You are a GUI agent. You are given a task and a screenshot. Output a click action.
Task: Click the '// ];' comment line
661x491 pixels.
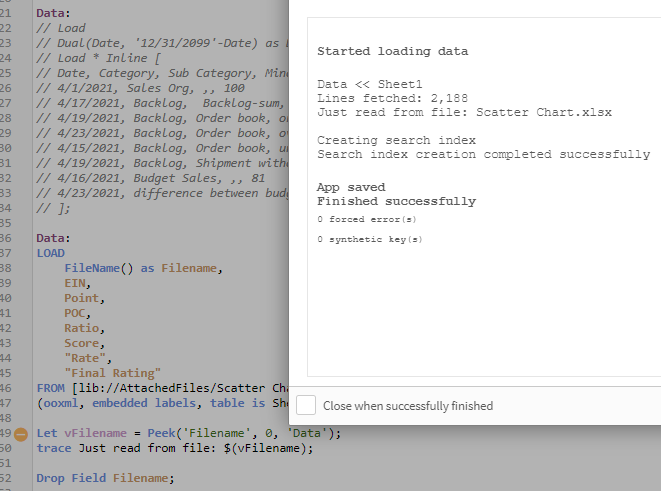[x=53, y=208]
